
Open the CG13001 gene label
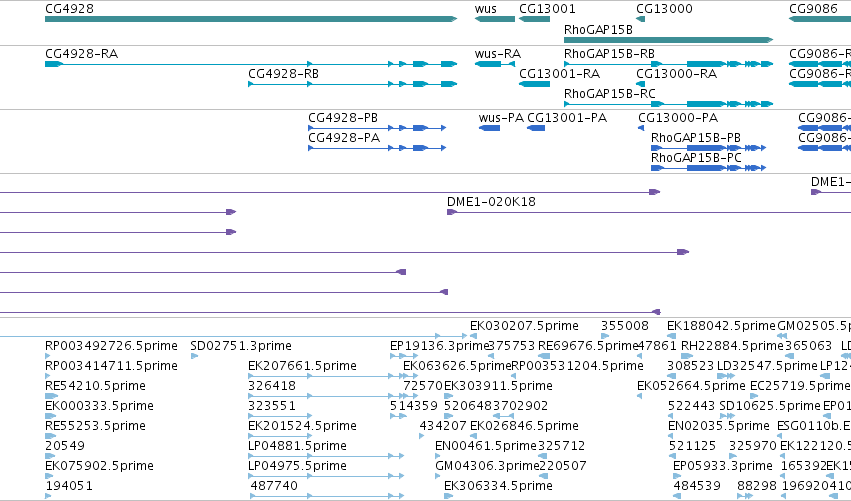pyautogui.click(x=547, y=9)
